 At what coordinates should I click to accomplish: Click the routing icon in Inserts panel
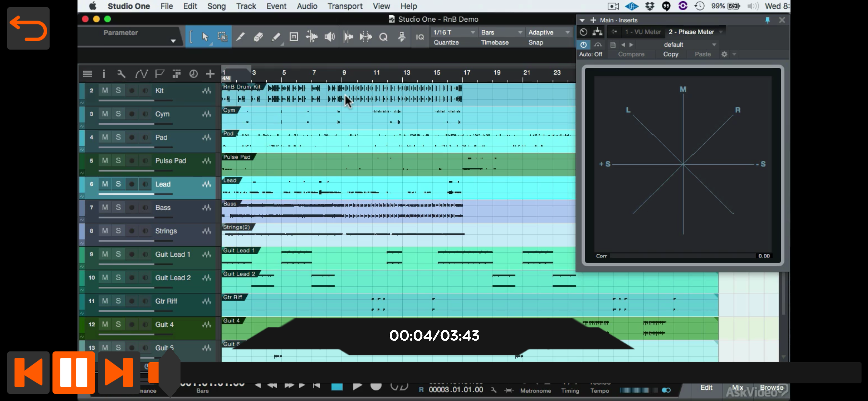click(x=597, y=32)
